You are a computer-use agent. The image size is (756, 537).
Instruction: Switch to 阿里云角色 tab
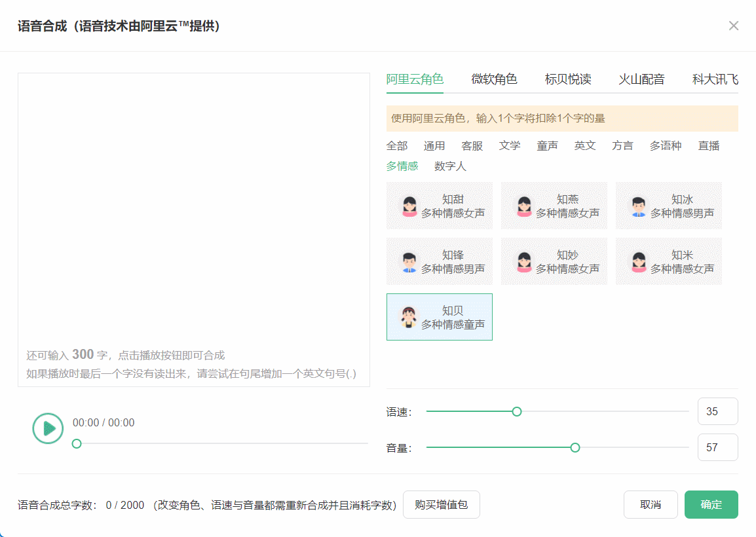pos(415,79)
